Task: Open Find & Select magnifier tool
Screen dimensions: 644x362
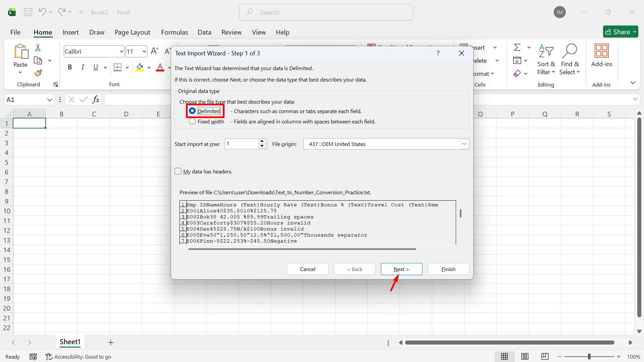Action: click(x=569, y=60)
